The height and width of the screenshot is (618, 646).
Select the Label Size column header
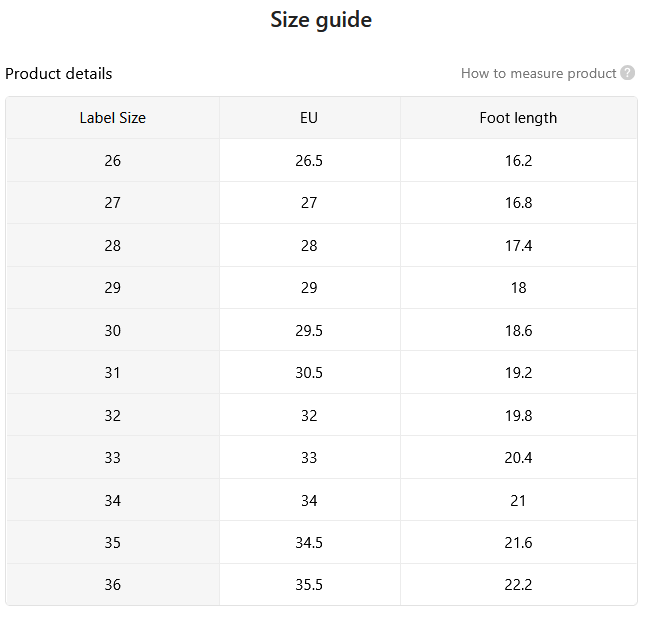point(112,118)
